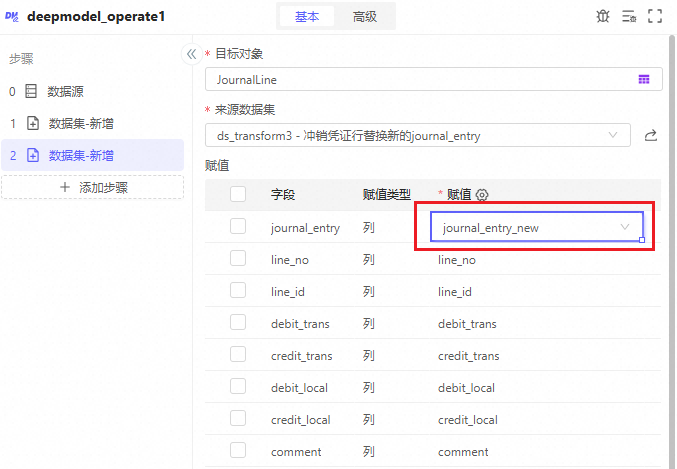Screen dimensions: 677x469
Task: Click the jump arrow beside source dataset
Action: [x=651, y=135]
